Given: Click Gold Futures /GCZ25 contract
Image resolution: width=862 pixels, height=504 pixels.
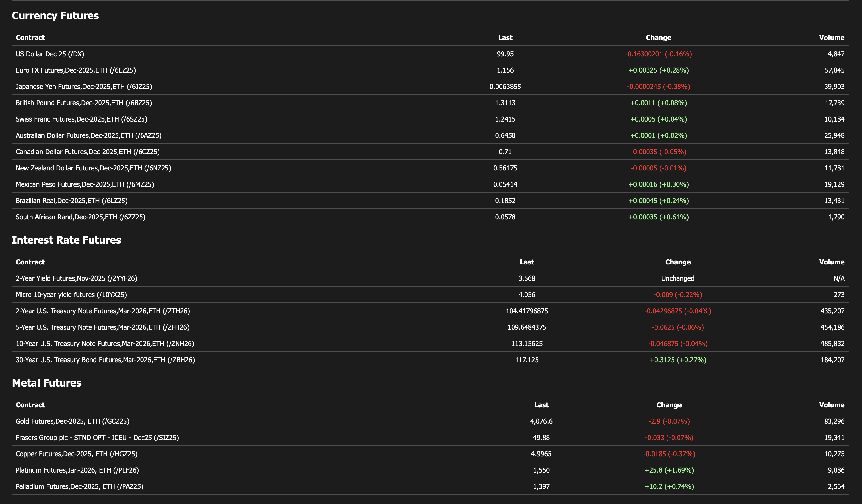Looking at the screenshot, I should [72, 421].
